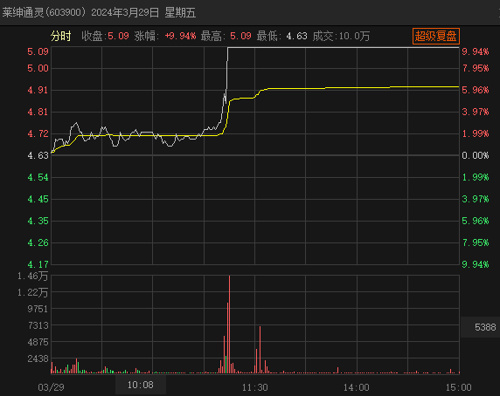The height and width of the screenshot is (396, 500).
Task: Select the 分时 tab label
Action: (61, 36)
